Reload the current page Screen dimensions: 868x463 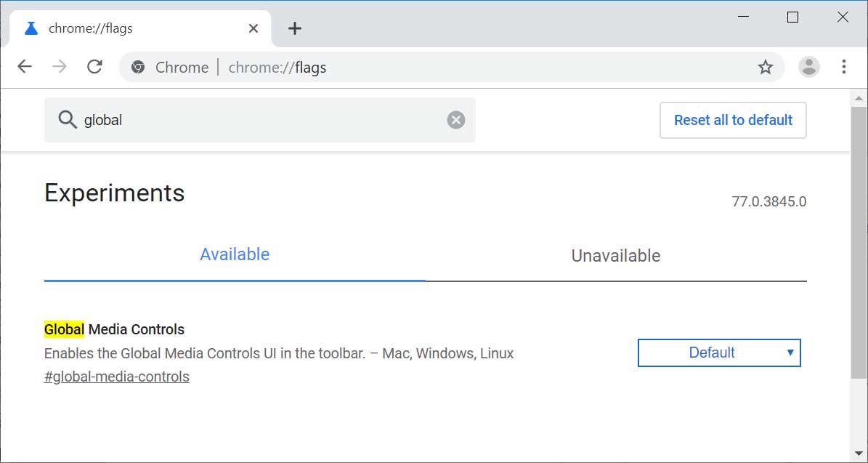coord(94,67)
